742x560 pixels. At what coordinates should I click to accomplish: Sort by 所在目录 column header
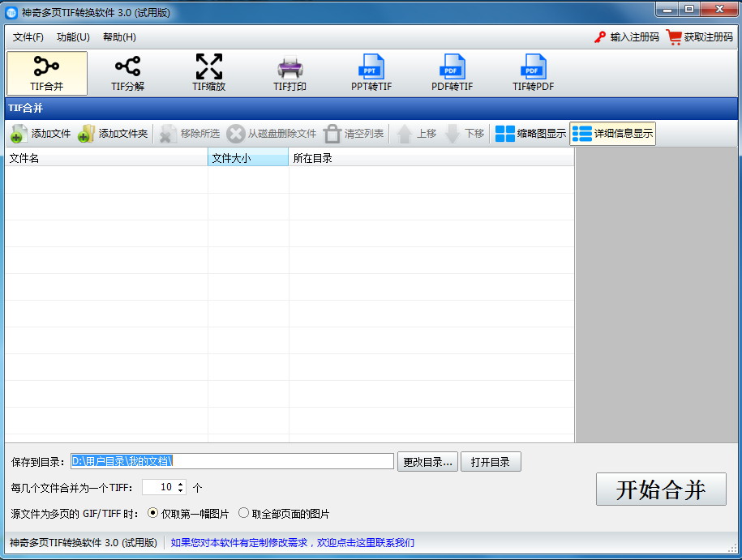(431, 158)
